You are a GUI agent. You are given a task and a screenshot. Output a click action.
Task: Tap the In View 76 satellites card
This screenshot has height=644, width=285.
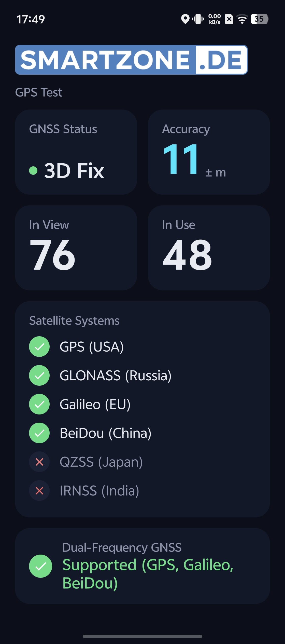click(76, 248)
